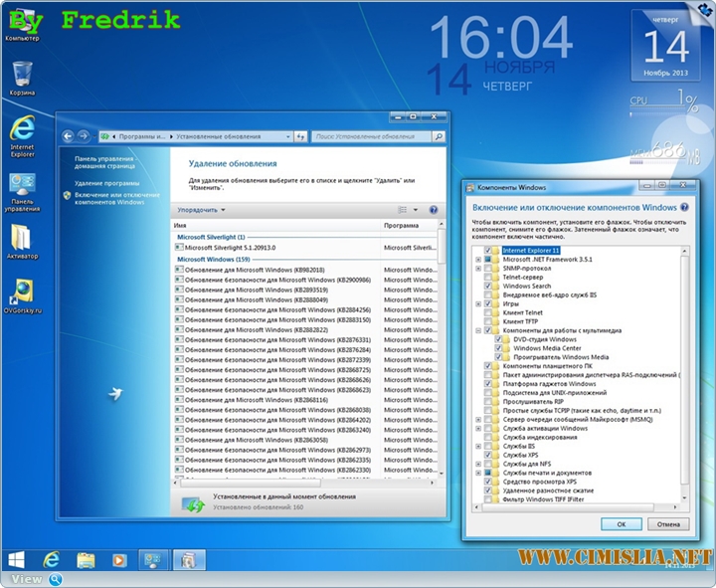Collapse Компоненты для работы с мультимедиа
Viewport: 716px width, 588px height.
click(x=478, y=330)
